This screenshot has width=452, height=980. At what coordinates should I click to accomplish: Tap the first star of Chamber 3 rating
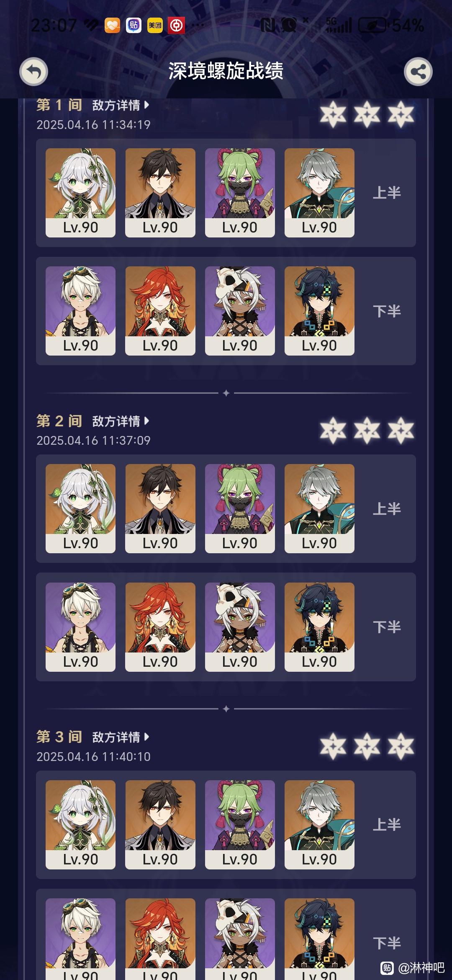(333, 746)
